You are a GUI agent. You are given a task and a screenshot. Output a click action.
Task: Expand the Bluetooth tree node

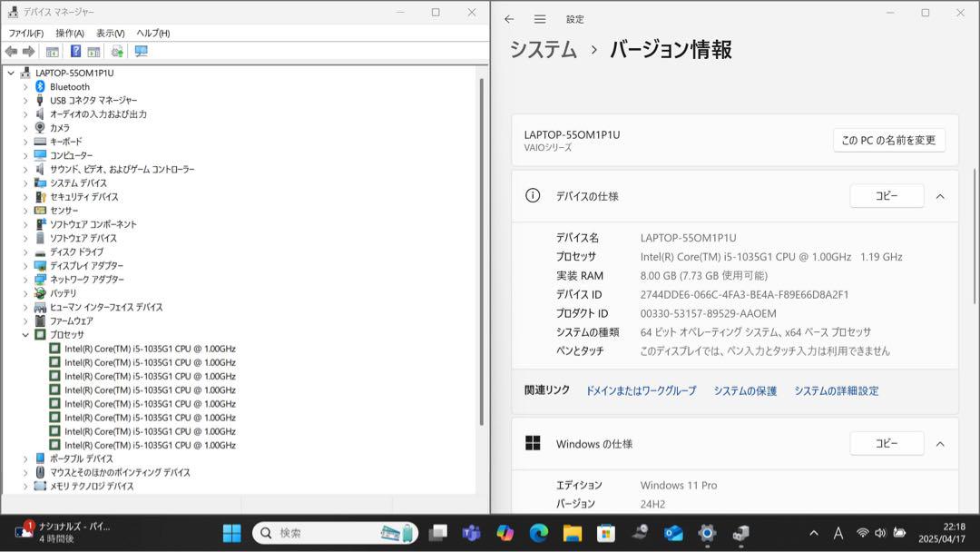(x=25, y=87)
